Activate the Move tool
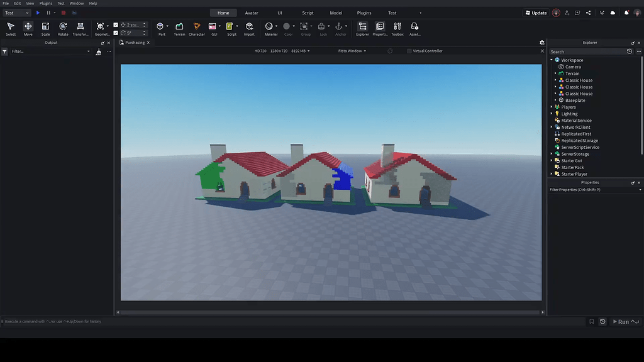This screenshot has width=644, height=362. (28, 29)
